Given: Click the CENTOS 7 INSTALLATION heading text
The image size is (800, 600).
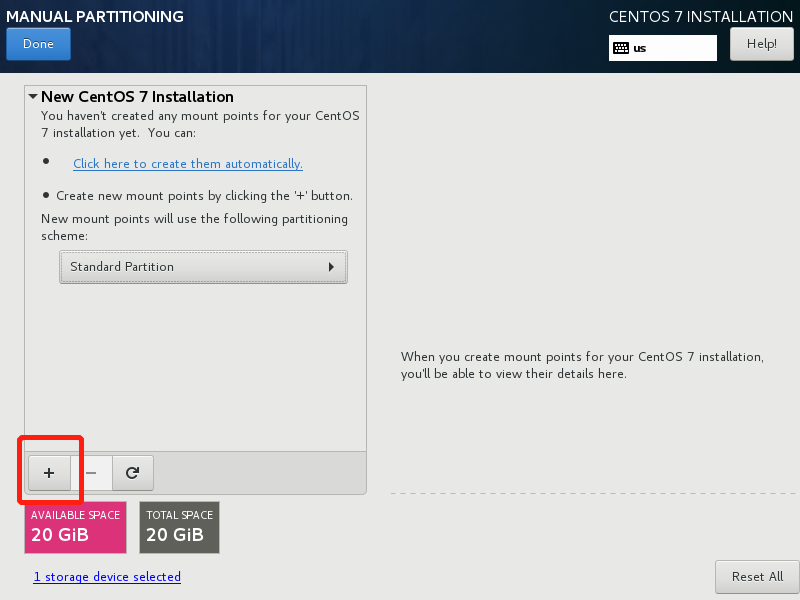Looking at the screenshot, I should (x=701, y=16).
